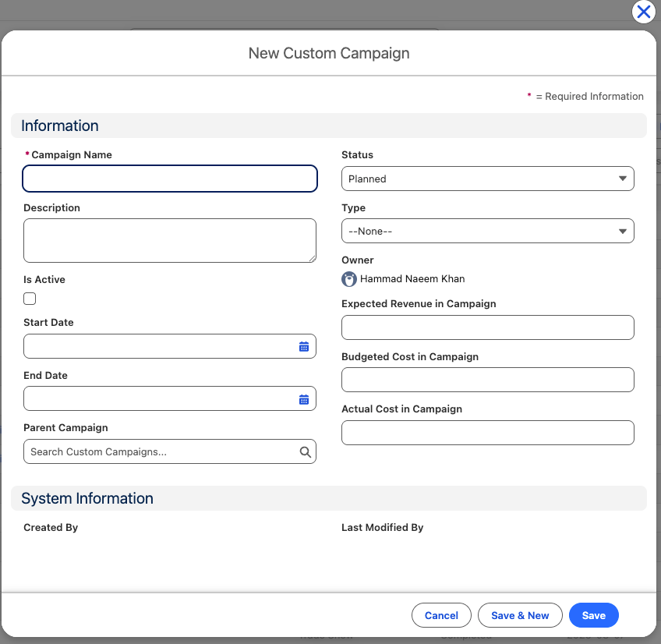Screen dimensions: 661x644
Task: Close the New Custom Campaign dialog
Action: pyautogui.click(x=643, y=12)
